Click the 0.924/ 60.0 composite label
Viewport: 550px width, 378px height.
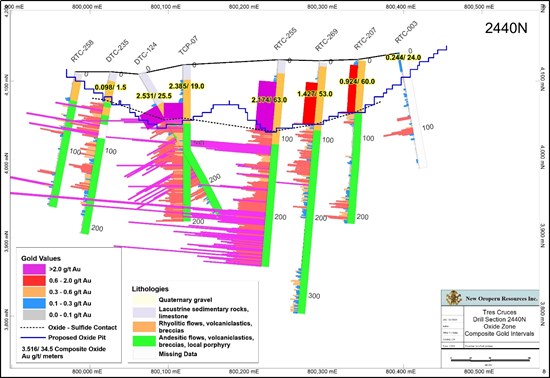tap(357, 82)
